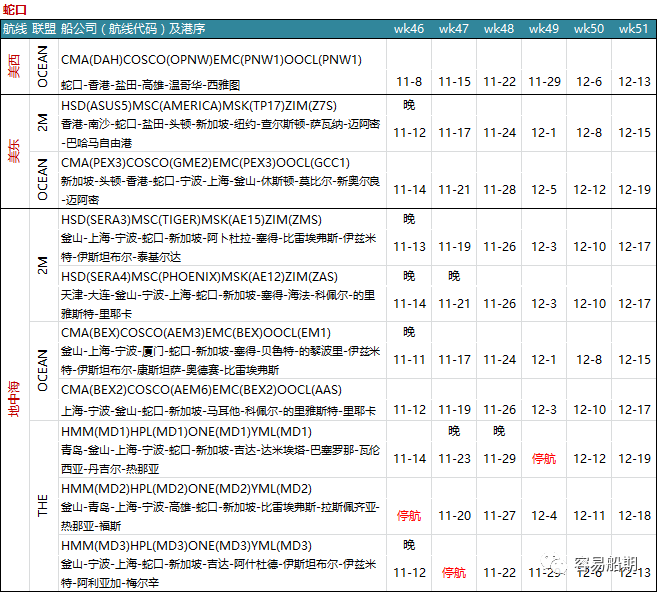
Task: Select the 12-11 date cell
Action: pos(590,516)
